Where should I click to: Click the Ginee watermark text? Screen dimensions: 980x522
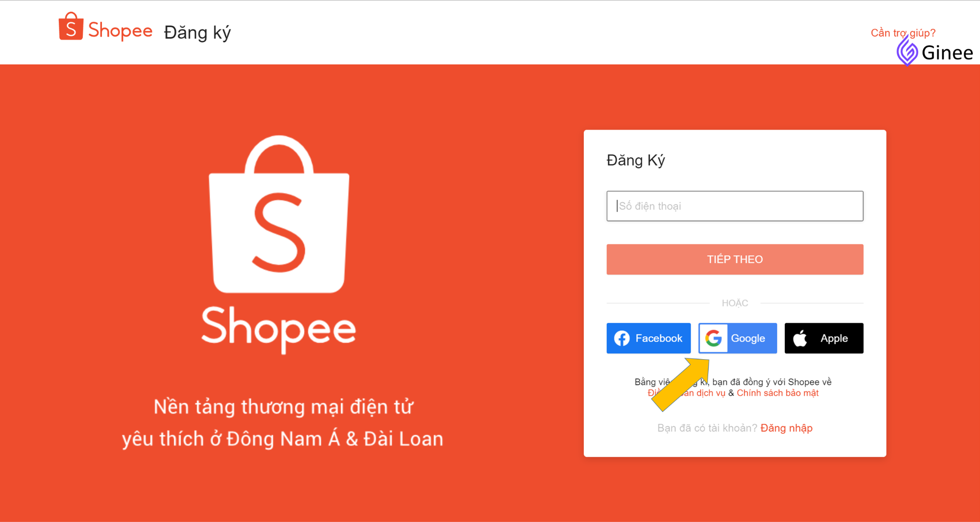947,53
